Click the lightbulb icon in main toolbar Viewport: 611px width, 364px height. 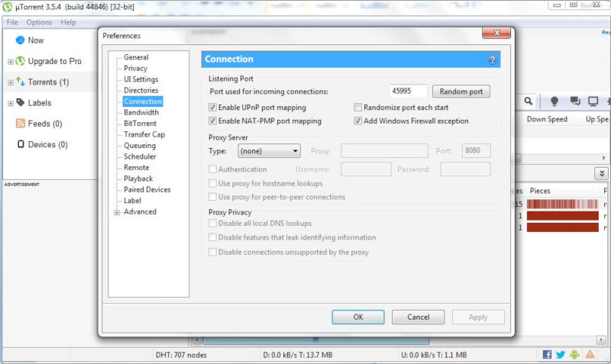click(554, 101)
